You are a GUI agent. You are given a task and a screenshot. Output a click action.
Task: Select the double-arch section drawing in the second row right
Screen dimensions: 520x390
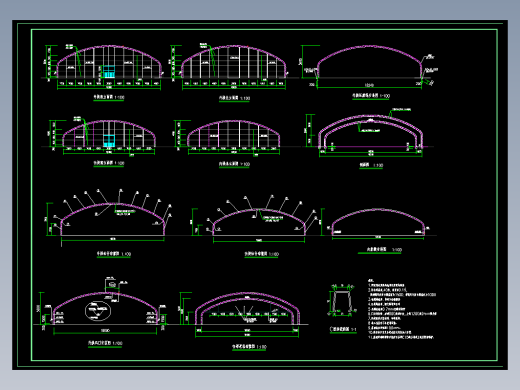click(x=370, y=133)
